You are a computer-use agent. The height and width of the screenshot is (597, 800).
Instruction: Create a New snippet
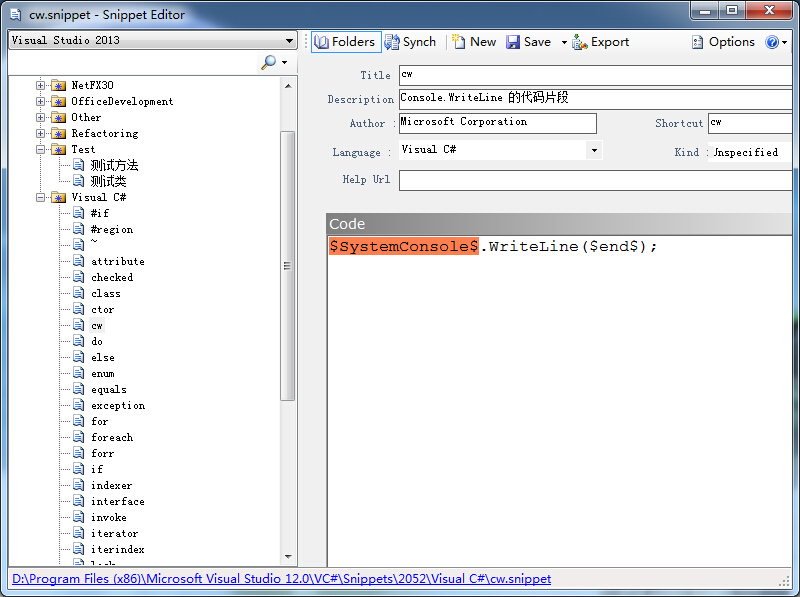click(x=474, y=42)
